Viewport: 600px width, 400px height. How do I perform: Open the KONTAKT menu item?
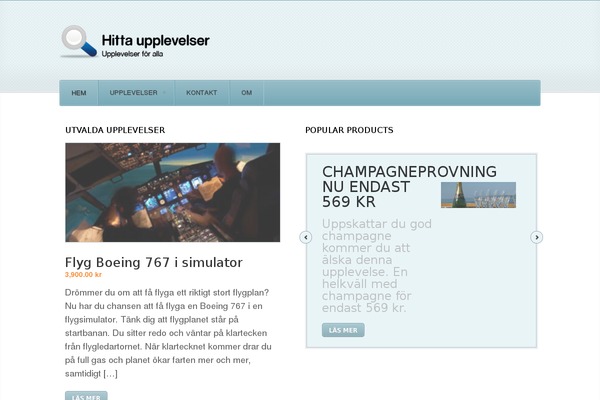(202, 93)
